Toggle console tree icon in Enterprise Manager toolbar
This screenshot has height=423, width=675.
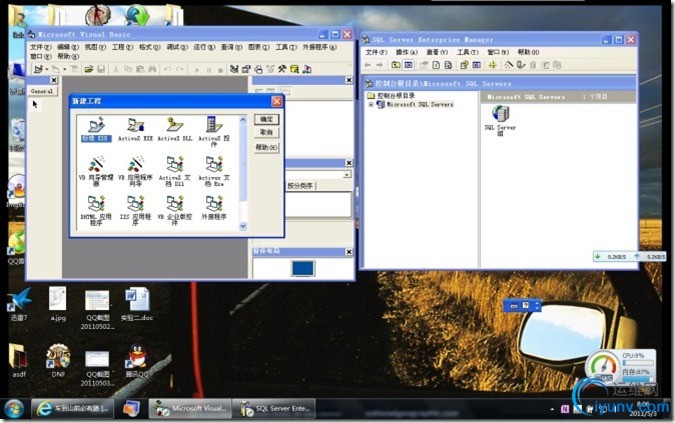click(x=408, y=65)
